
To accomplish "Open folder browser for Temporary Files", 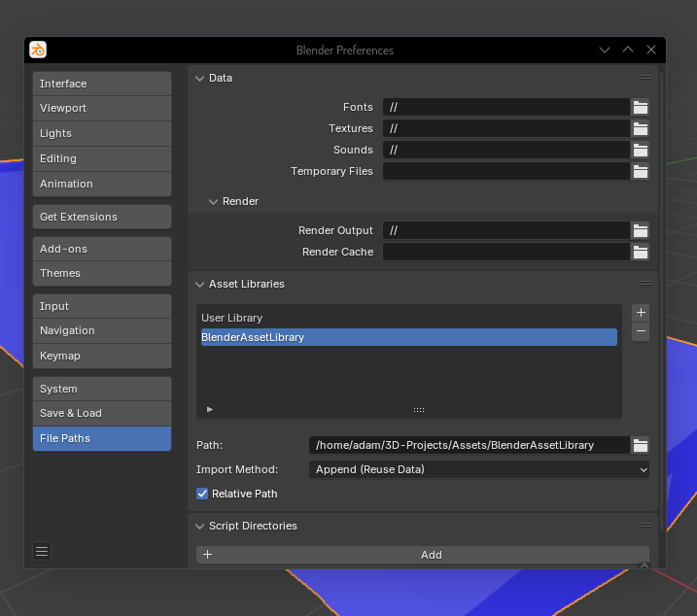I will [640, 171].
